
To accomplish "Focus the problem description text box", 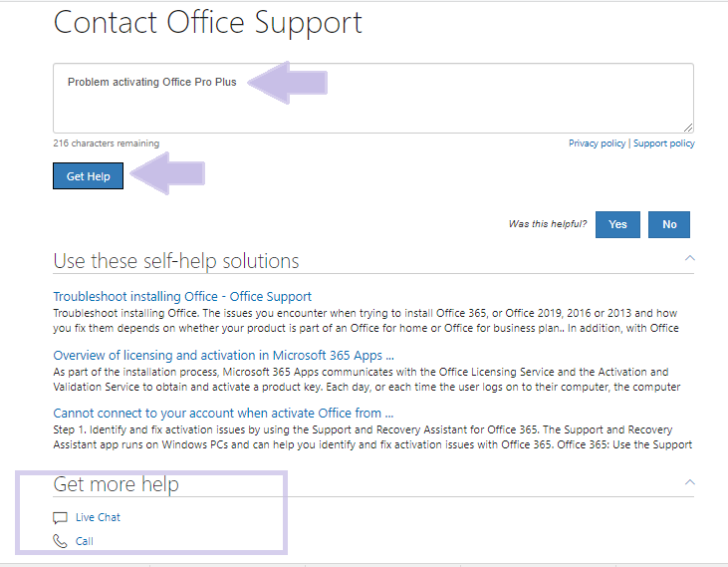I will pos(373,99).
